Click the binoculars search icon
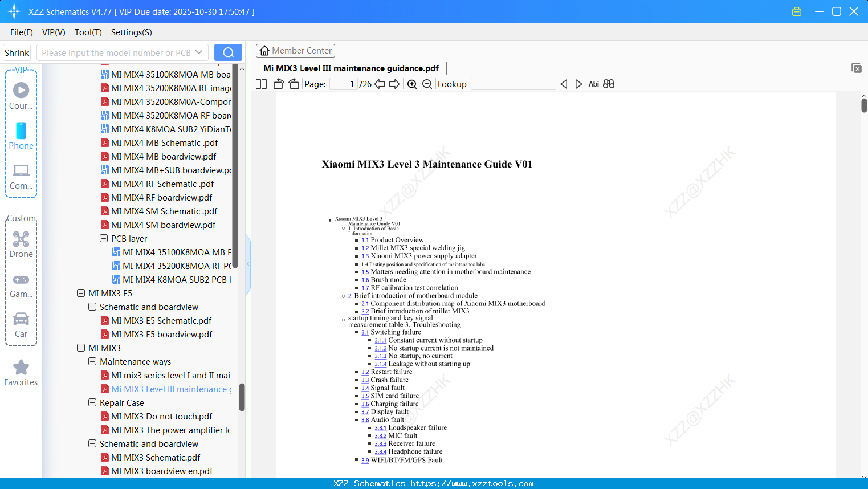Screen dimensions: 868x489 tap(609, 84)
